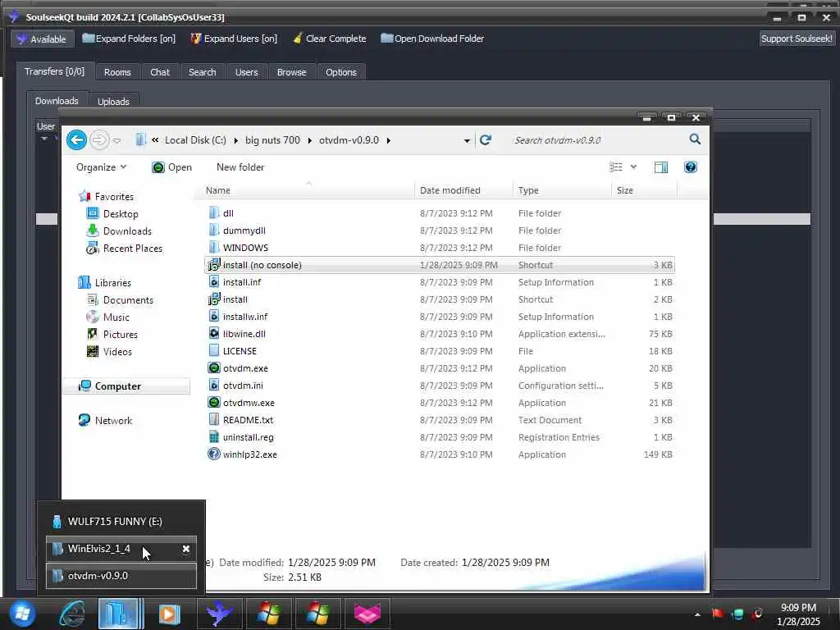Open Explorer help icon

coord(691,167)
